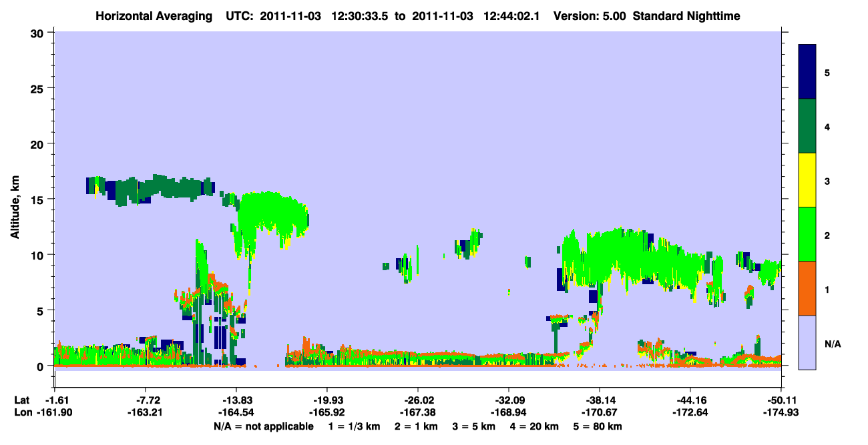The image size is (868, 445).
Task: Click longitude value -172.64
Action: pyautogui.click(x=690, y=412)
